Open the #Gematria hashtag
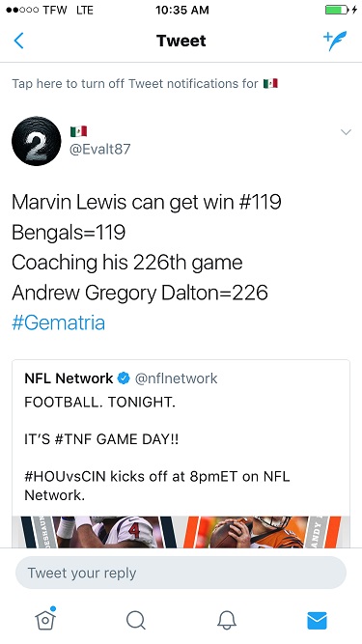 point(58,322)
